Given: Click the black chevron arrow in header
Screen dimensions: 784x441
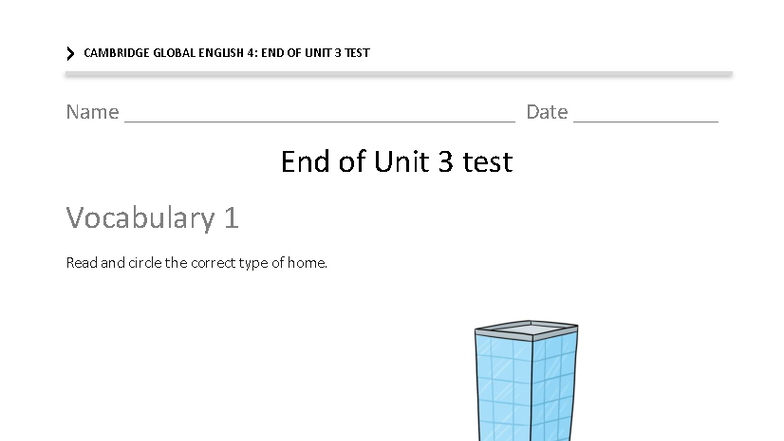Looking at the screenshot, I should pyautogui.click(x=70, y=53).
